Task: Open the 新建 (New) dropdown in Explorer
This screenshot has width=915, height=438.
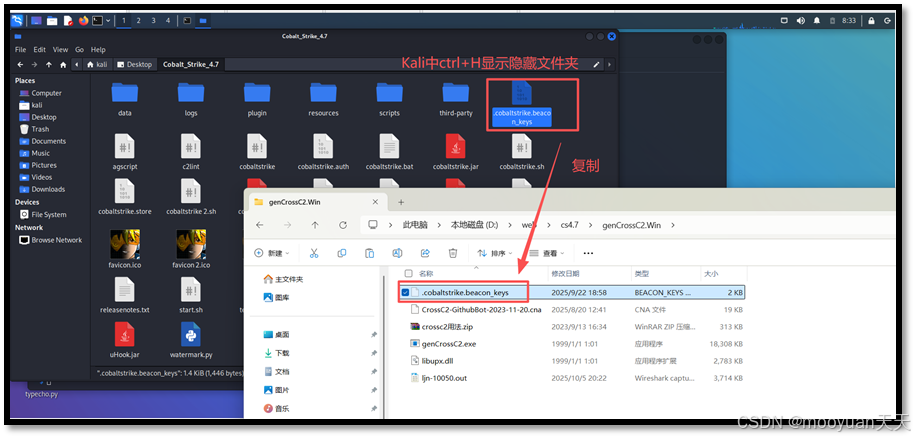Action: click(x=272, y=253)
